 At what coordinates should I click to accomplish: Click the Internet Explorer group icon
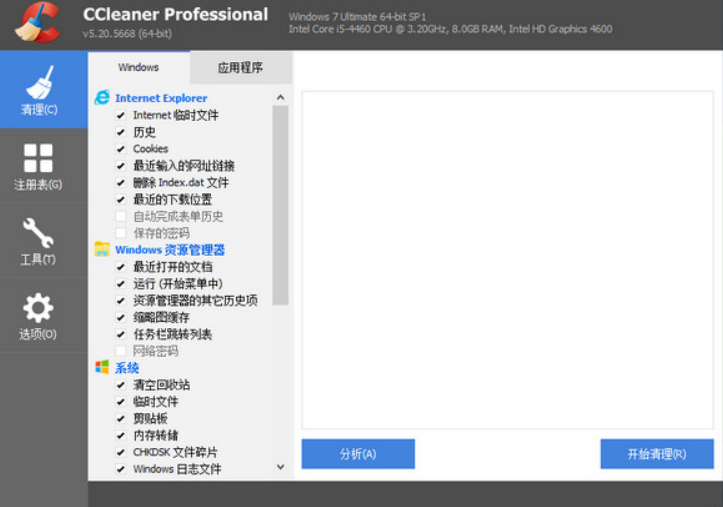click(102, 98)
